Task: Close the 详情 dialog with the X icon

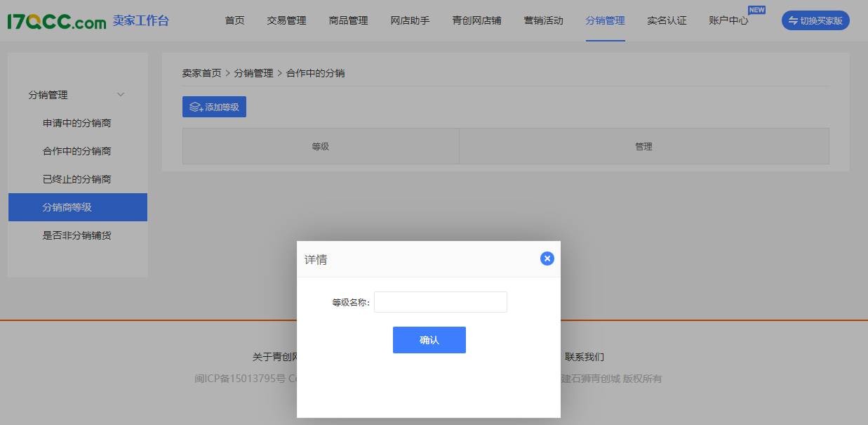Action: pyautogui.click(x=547, y=259)
